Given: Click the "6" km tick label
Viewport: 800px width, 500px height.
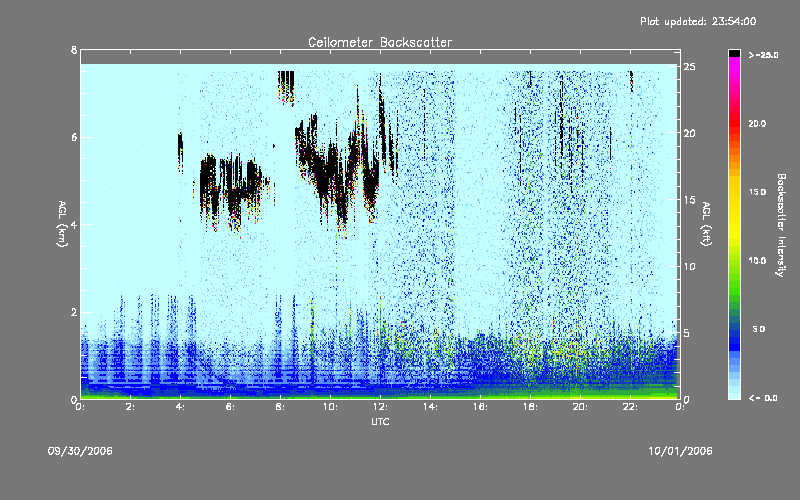Looking at the screenshot, I should pyautogui.click(x=74, y=137).
